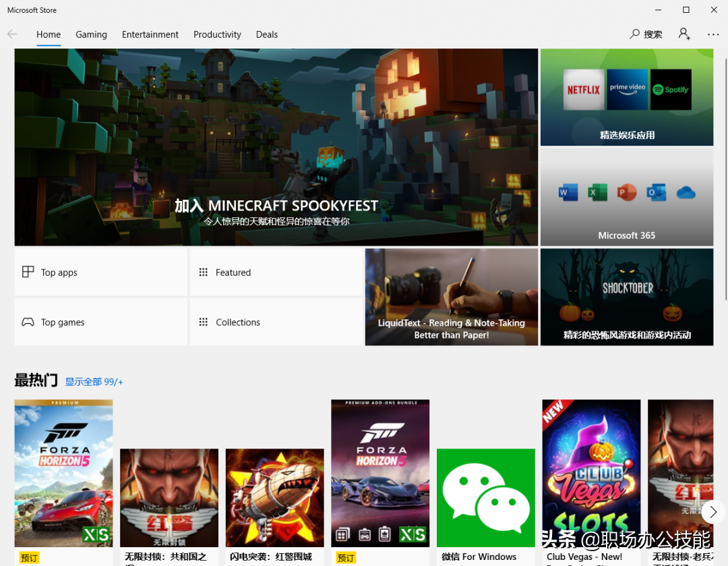Screen dimensions: 728x566
Task: Open the Top games button
Action: tap(100, 322)
